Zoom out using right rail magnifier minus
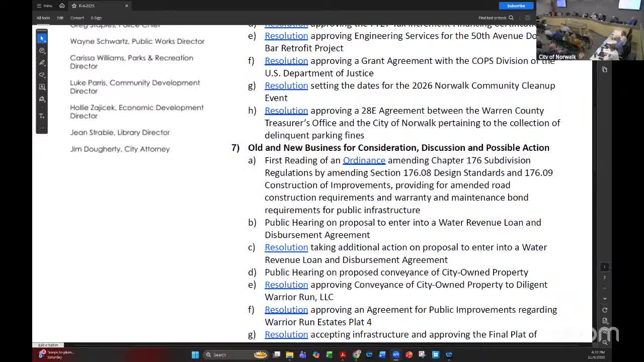Image resolution: width=644 pixels, height=362 pixels. point(605,342)
